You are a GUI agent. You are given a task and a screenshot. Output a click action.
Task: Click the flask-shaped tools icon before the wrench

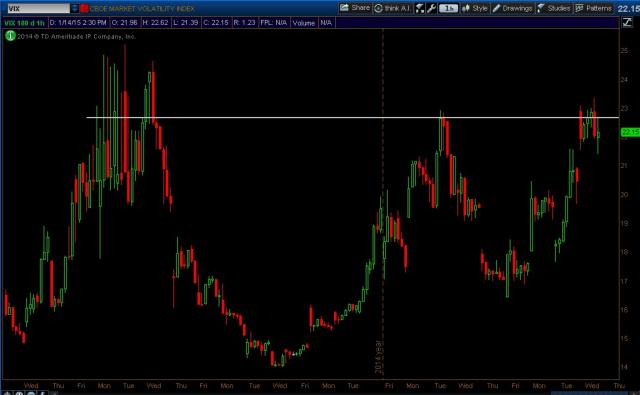tap(420, 8)
